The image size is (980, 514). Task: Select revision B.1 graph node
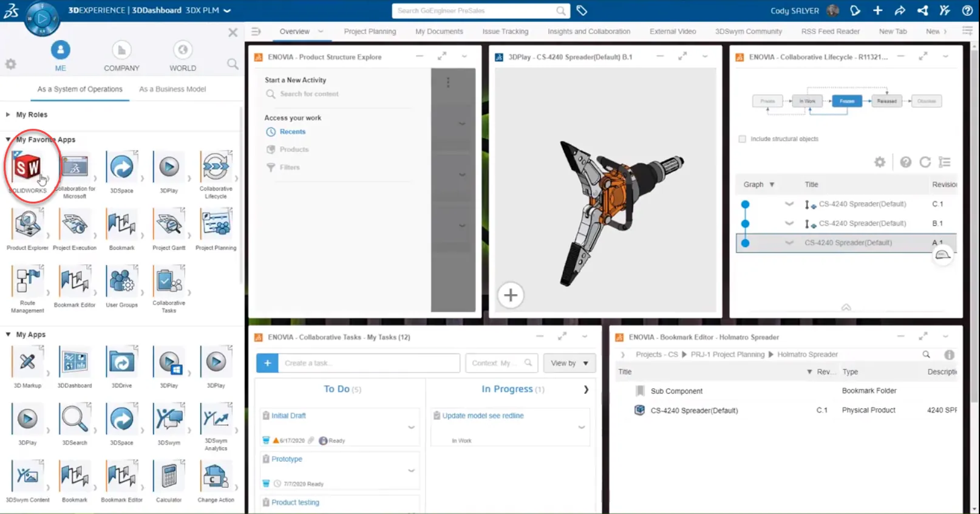click(x=745, y=224)
